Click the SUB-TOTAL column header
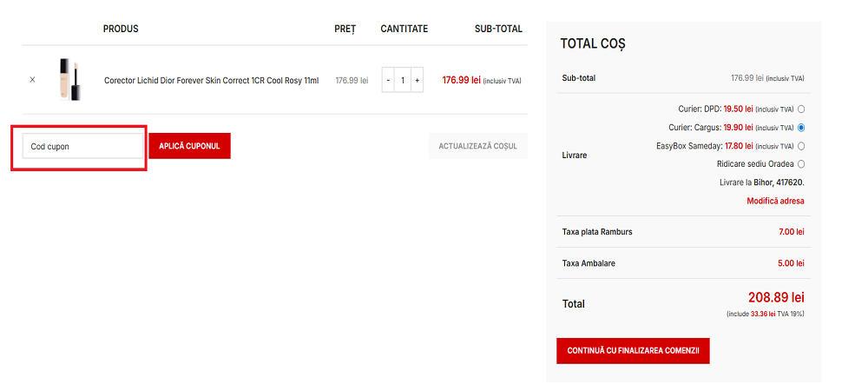The height and width of the screenshot is (391, 868). tap(498, 29)
